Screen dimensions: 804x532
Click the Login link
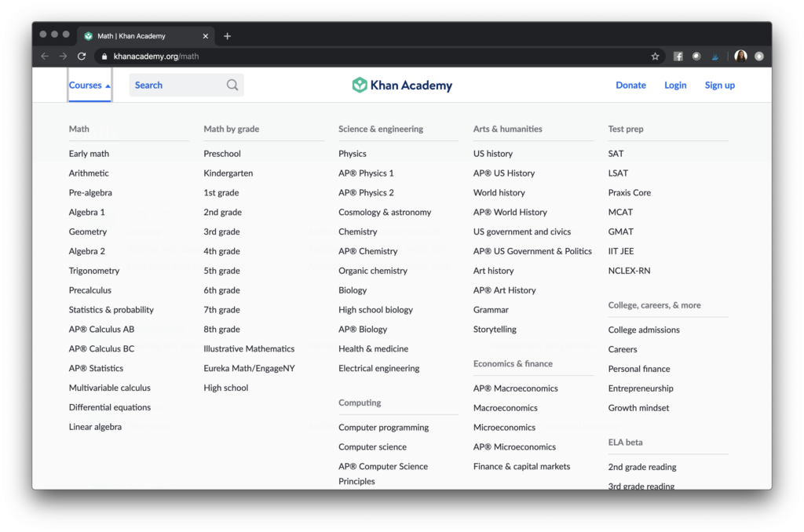pyautogui.click(x=675, y=85)
